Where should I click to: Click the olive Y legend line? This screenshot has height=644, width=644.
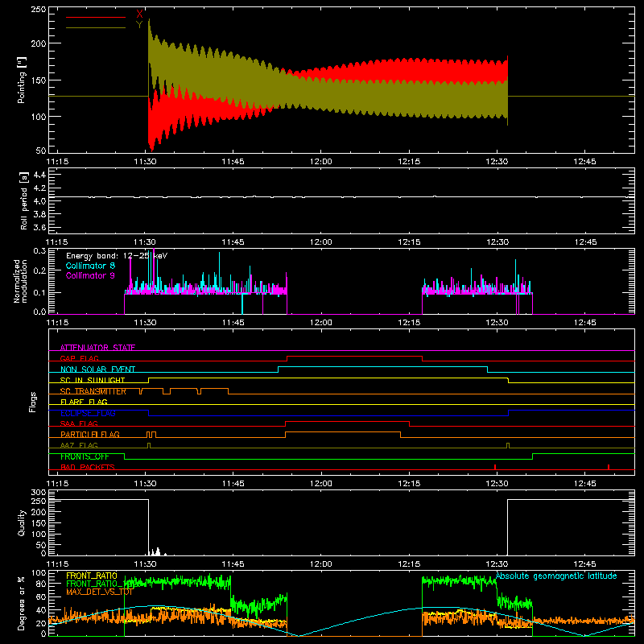pos(96,28)
